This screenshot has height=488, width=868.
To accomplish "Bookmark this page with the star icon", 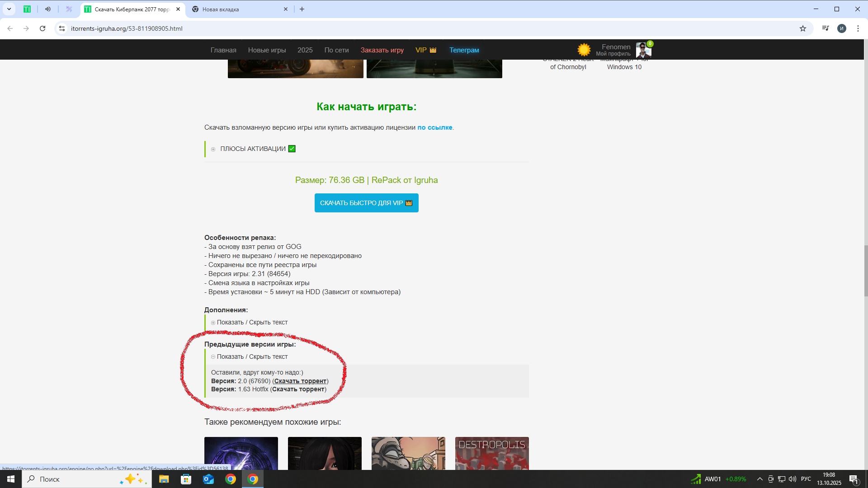I will click(x=803, y=28).
